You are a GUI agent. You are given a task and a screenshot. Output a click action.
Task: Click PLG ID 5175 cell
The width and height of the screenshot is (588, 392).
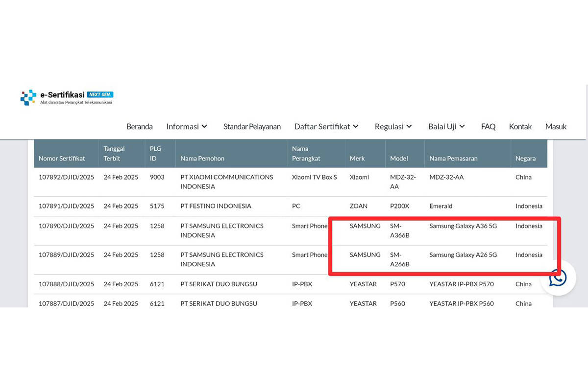157,206
